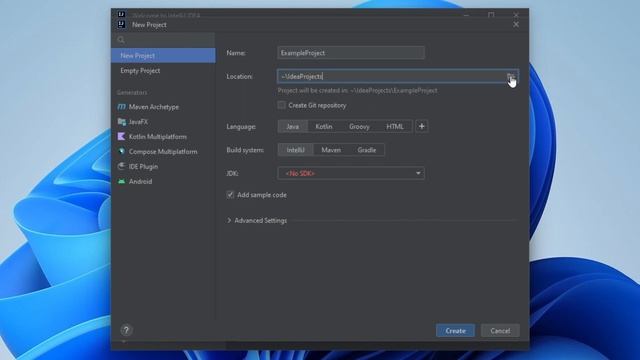Image resolution: width=640 pixels, height=360 pixels.
Task: Choose HTML as the language
Action: point(395,127)
